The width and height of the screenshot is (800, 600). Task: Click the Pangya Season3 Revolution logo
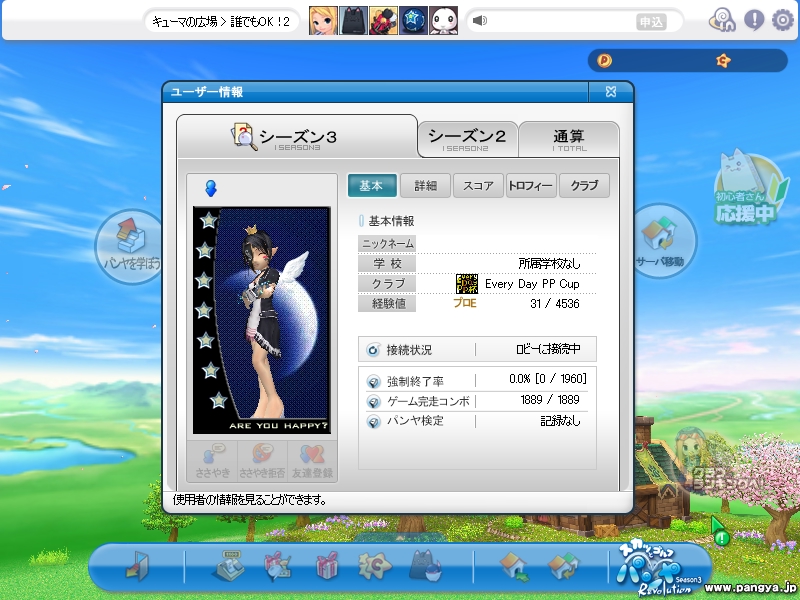point(659,568)
